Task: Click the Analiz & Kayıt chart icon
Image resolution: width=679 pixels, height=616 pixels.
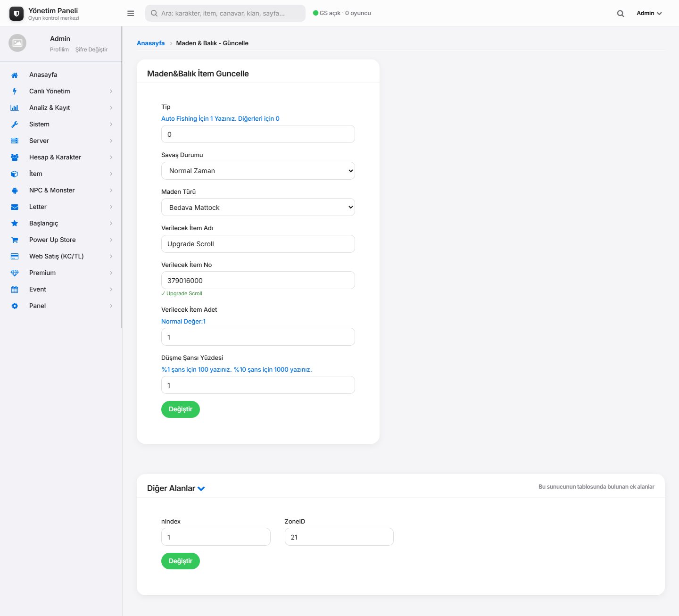Action: click(x=15, y=108)
